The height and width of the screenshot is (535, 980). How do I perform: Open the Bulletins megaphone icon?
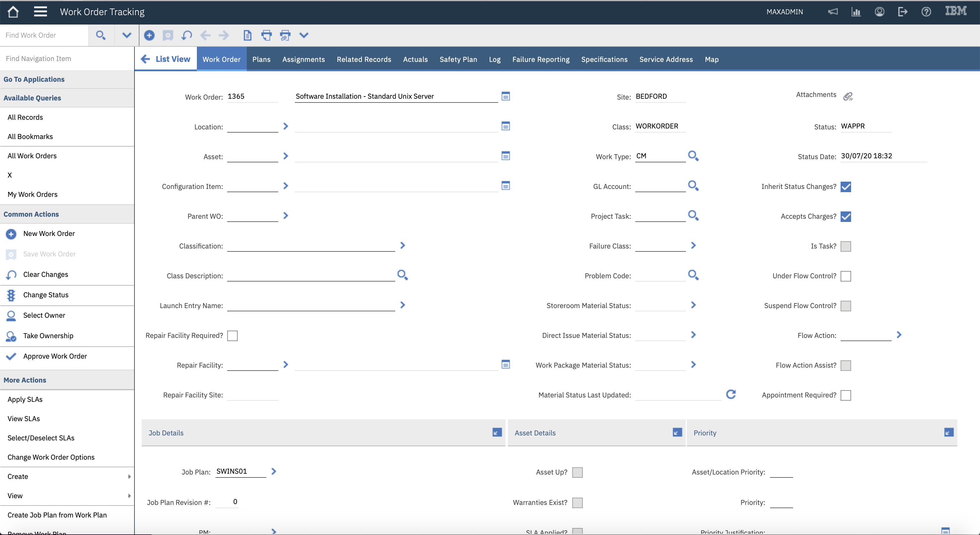click(833, 12)
